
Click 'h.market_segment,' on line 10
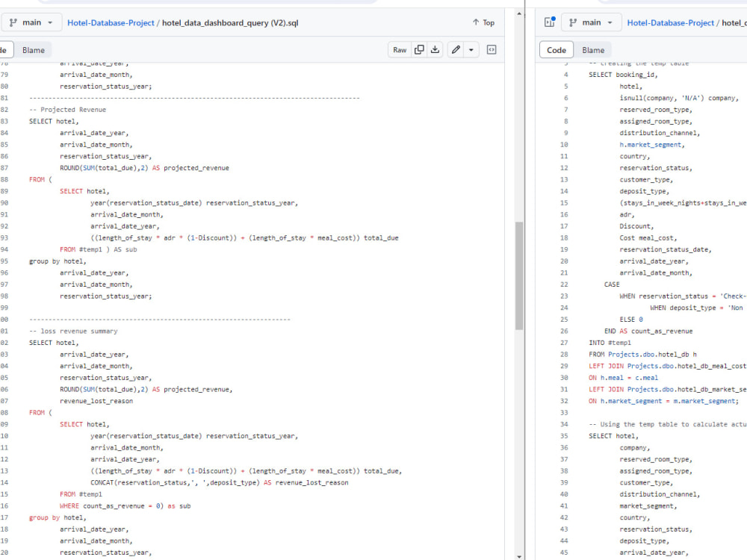click(x=651, y=145)
